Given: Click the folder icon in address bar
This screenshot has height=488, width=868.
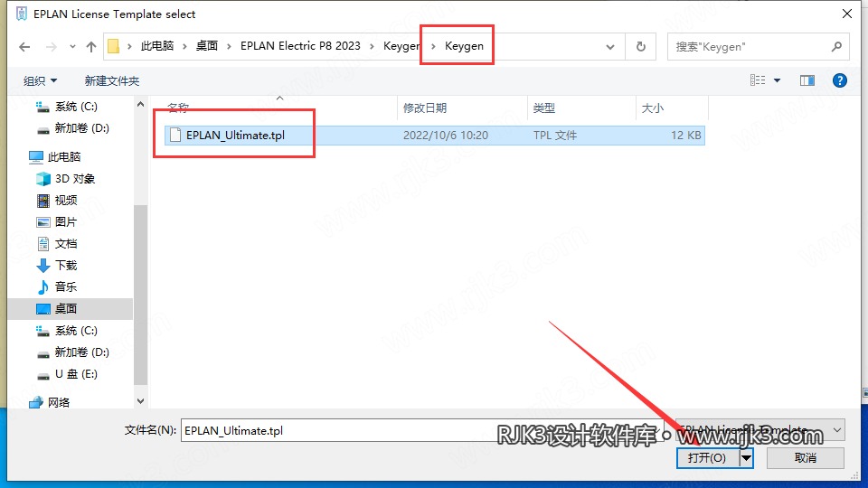Looking at the screenshot, I should tap(114, 46).
